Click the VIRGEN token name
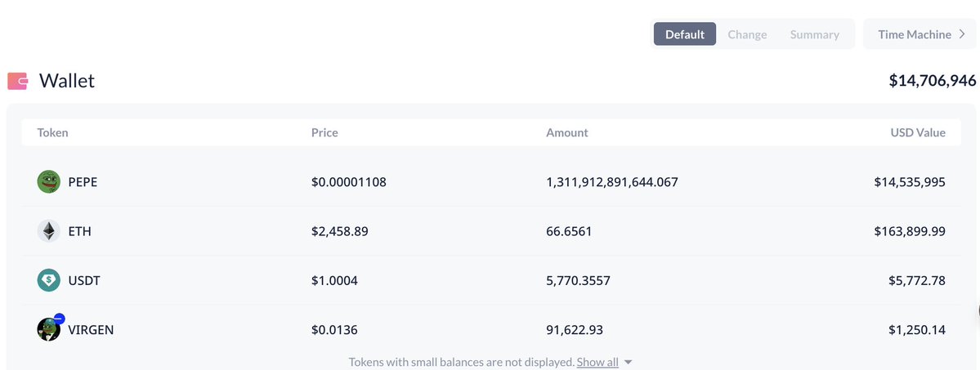Screen dimensions: 980x370 click(x=91, y=329)
